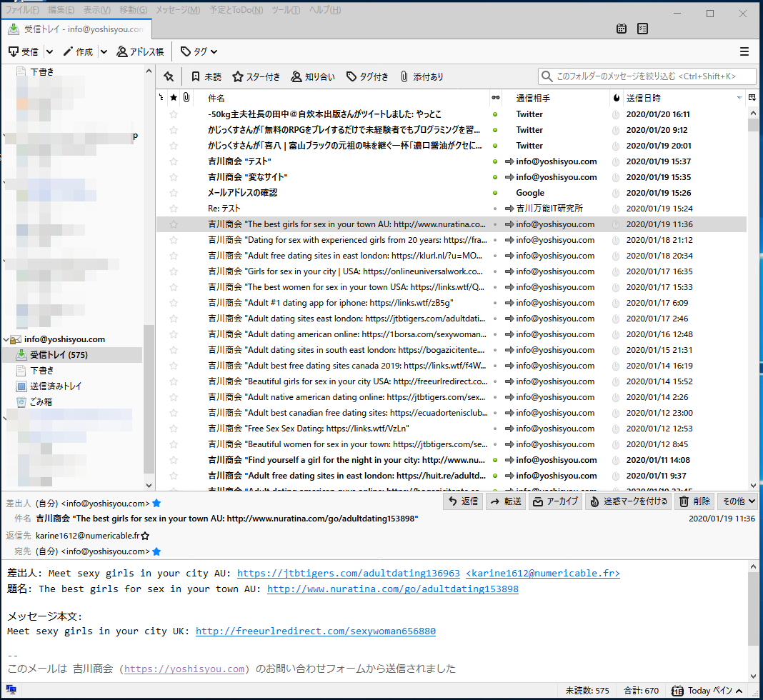Open the 受信 button dropdown arrow

click(49, 51)
